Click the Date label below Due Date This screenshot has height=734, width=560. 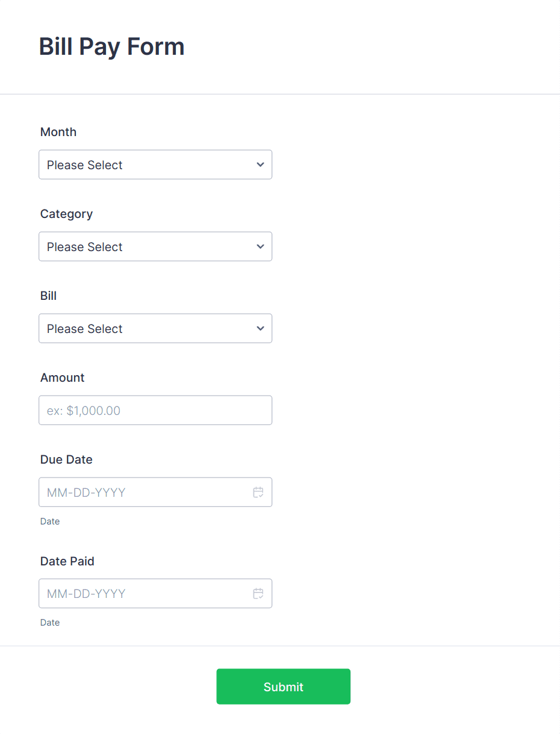click(50, 521)
